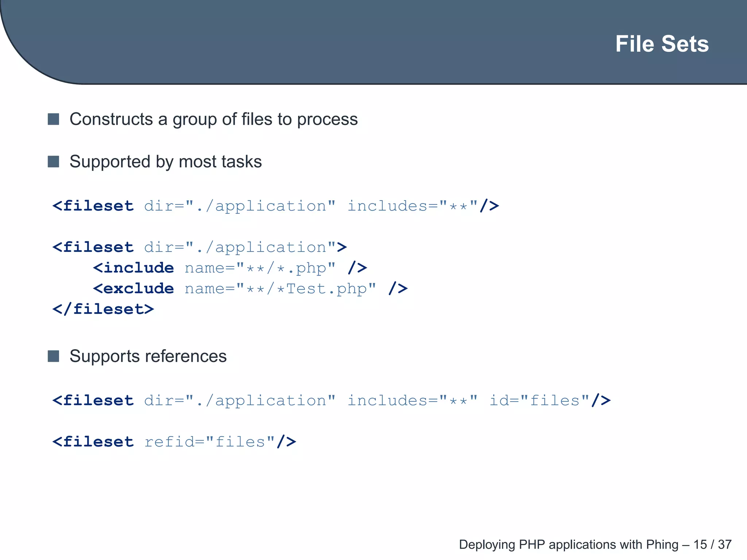Click the closing '</fileset>' tag
This screenshot has width=747, height=560.
[x=103, y=309]
